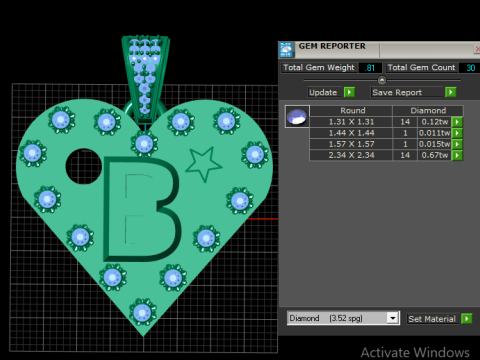Click the Total Gem Count label

click(x=422, y=68)
